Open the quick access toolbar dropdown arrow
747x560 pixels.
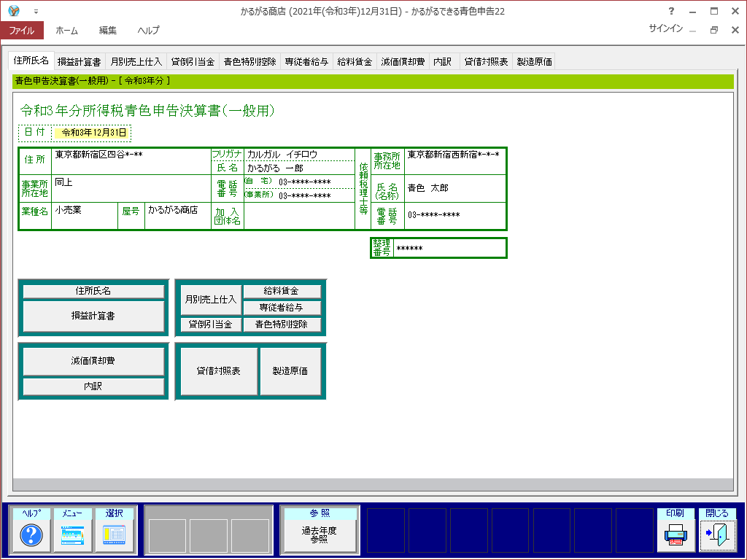point(36,11)
